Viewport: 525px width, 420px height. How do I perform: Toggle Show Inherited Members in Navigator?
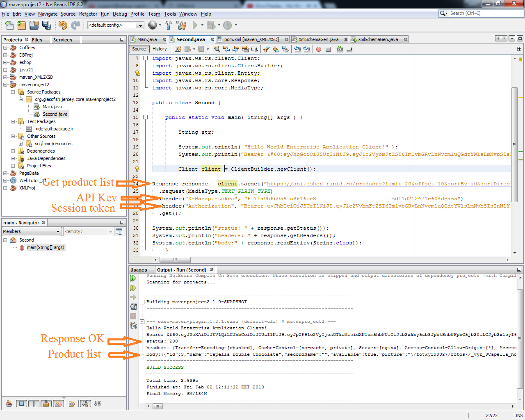(x=9, y=404)
